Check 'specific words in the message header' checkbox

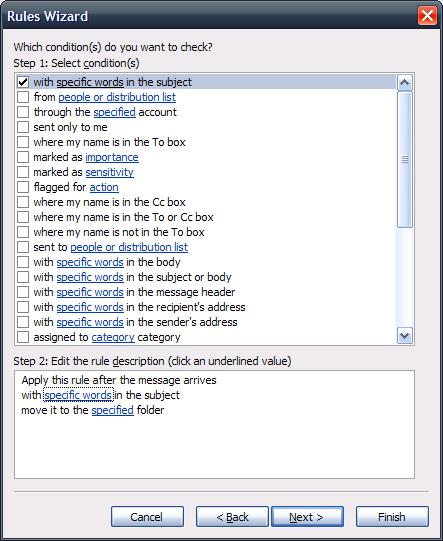(x=23, y=292)
